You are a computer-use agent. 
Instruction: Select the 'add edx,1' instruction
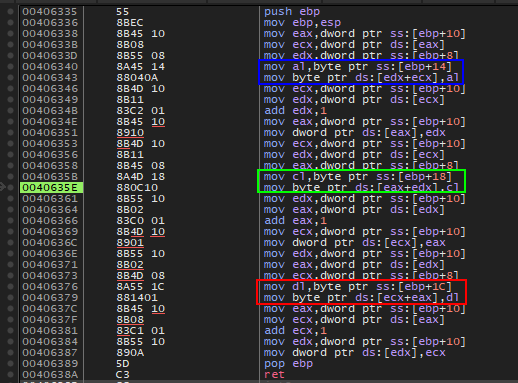tap(295, 111)
